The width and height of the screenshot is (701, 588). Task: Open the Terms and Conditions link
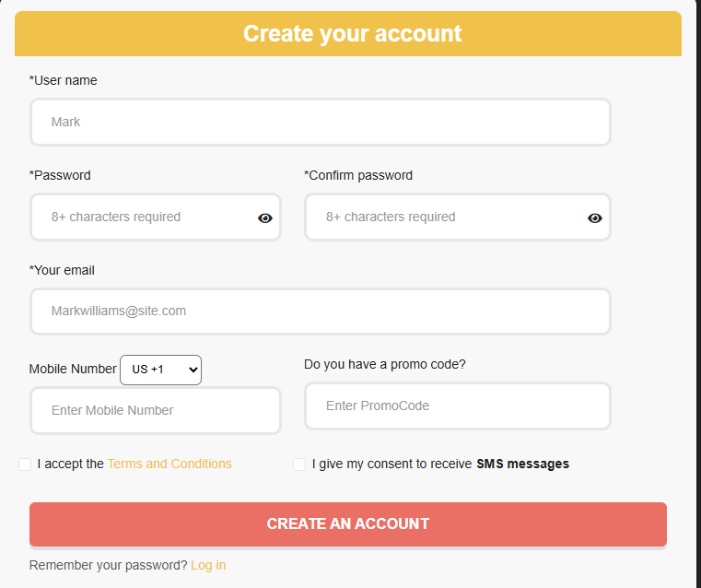coord(169,465)
